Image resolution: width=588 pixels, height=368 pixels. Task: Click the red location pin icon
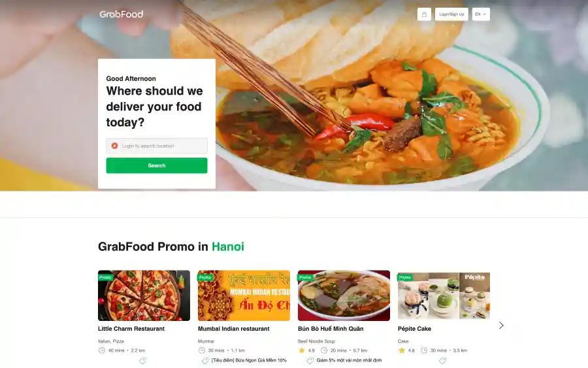click(x=115, y=146)
